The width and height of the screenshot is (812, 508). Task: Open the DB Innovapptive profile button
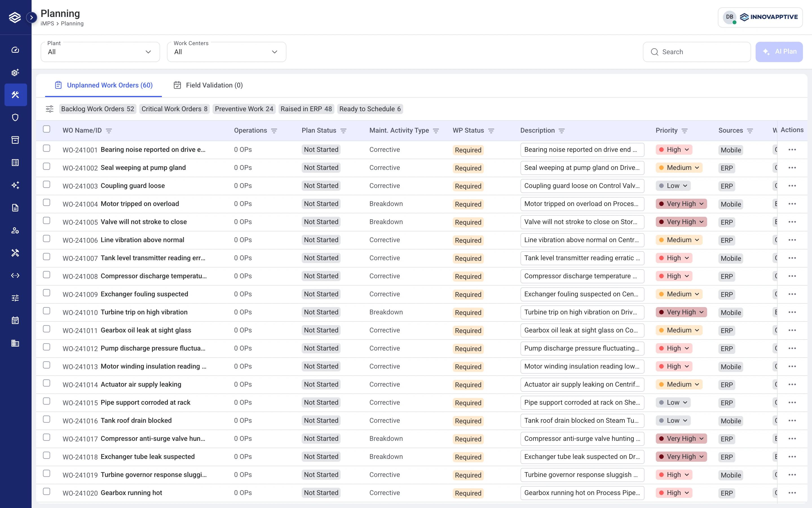click(x=760, y=17)
